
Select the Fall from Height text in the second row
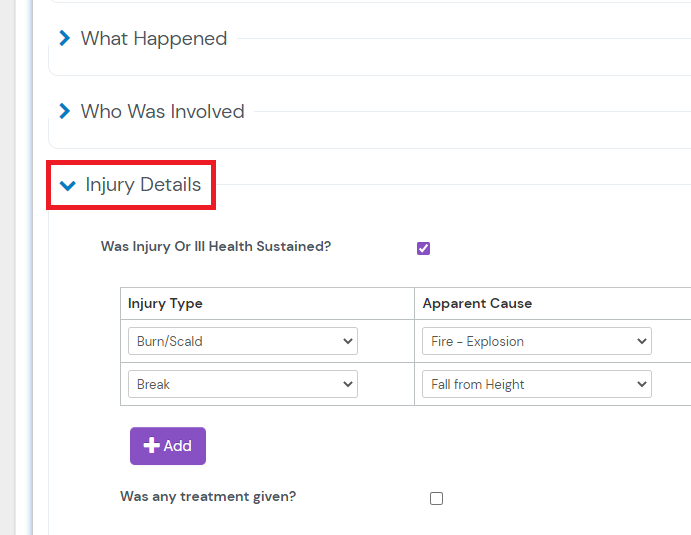478,384
